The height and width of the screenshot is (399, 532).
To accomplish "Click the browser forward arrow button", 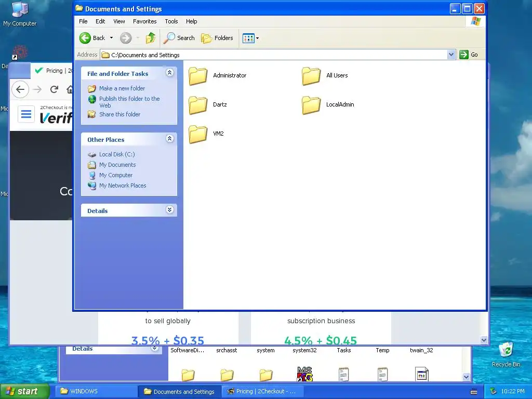I will tap(37, 89).
